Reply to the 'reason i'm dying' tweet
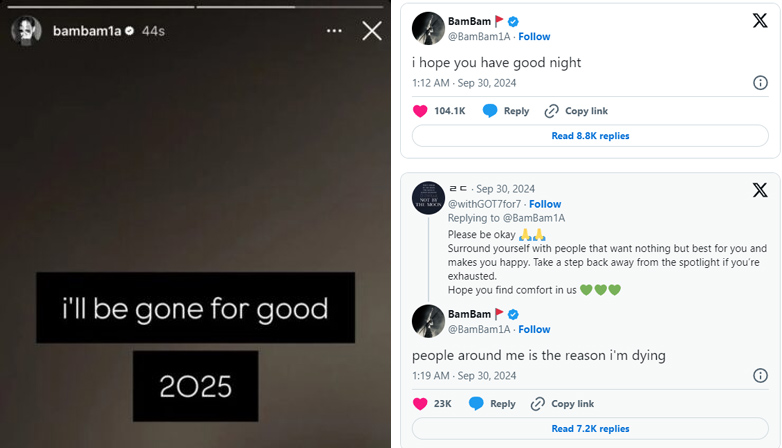The height and width of the screenshot is (448, 782). pos(492,404)
